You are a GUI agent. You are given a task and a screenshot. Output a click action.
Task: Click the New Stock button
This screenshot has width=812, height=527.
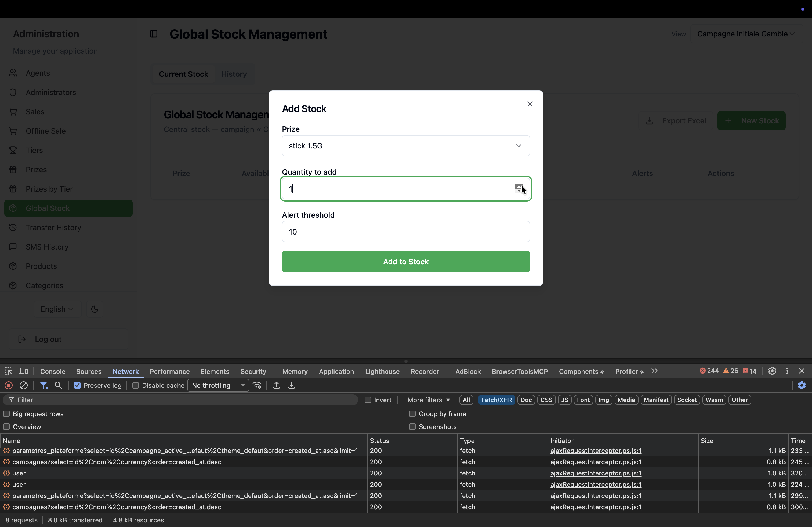click(x=751, y=121)
